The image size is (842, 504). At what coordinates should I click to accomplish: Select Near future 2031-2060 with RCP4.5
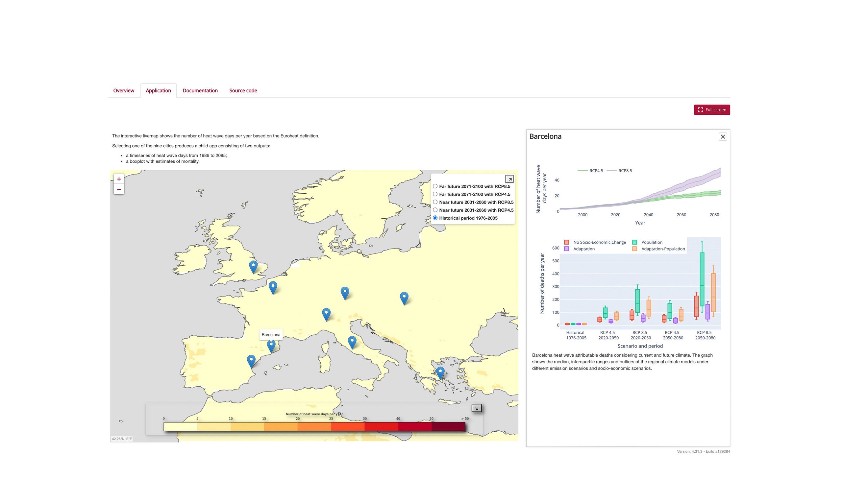435,210
